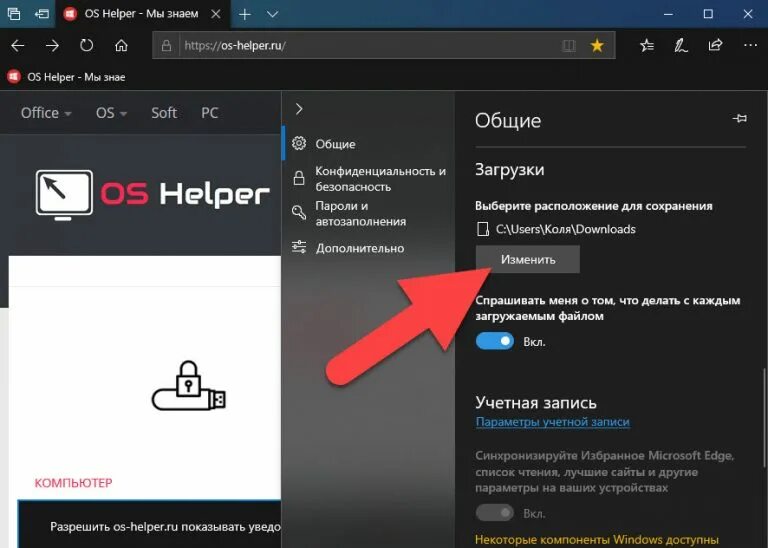
Task: Click the USB lock article thumbnail
Action: 189,387
